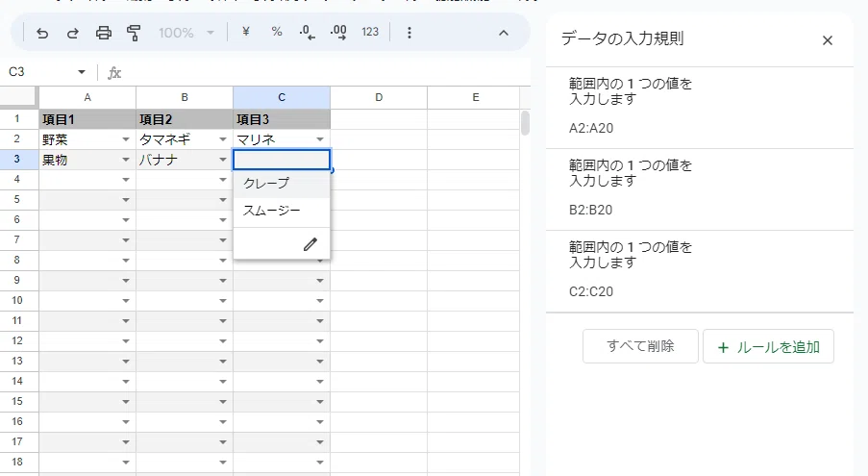The image size is (868, 476).
Task: Click the undo arrow icon
Action: point(42,34)
